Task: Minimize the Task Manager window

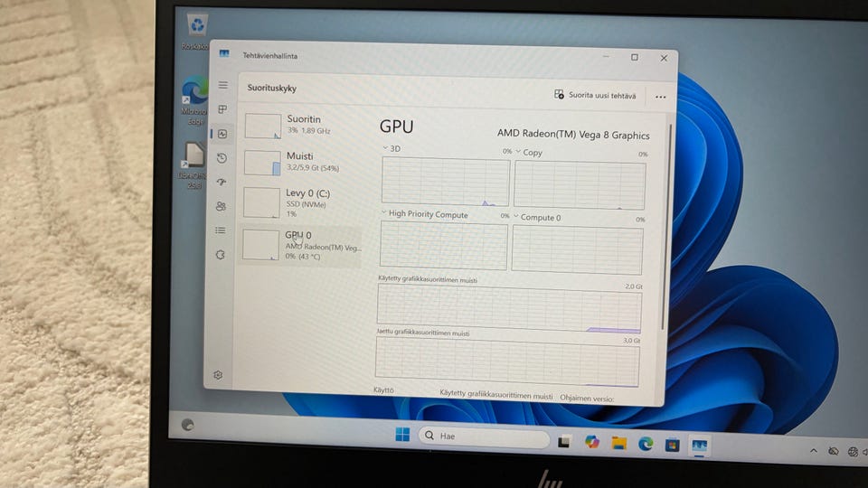Action: coord(606,56)
